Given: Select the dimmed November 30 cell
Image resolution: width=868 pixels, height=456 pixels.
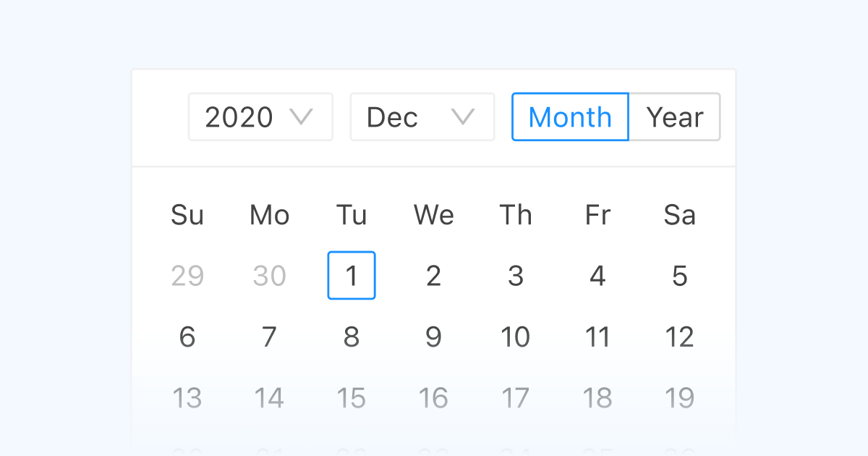Looking at the screenshot, I should pos(269,275).
